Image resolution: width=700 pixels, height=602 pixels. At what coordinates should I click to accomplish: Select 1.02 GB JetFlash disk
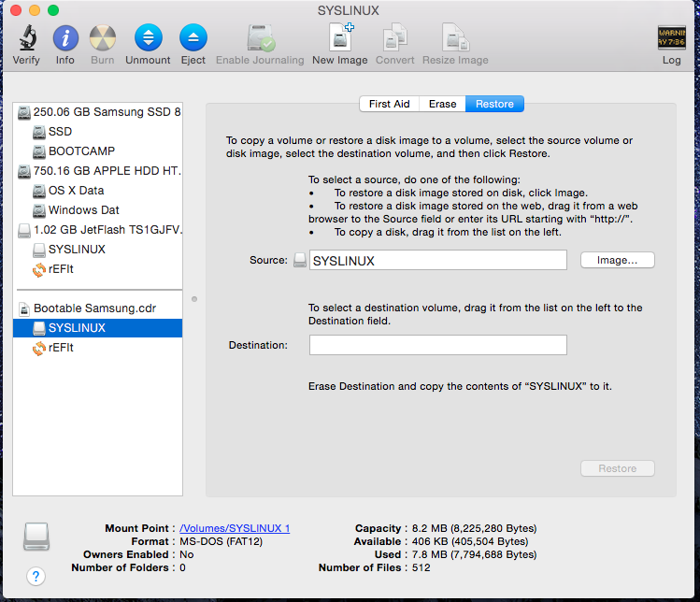(97, 230)
